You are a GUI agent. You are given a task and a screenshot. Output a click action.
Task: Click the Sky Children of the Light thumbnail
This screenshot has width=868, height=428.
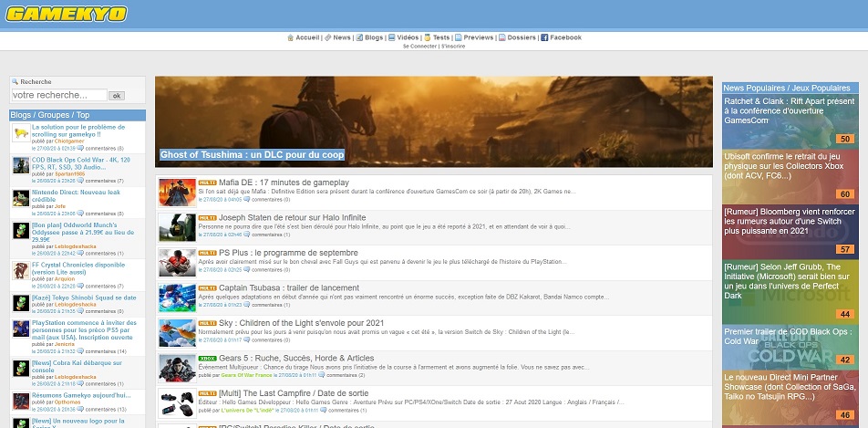tap(177, 333)
